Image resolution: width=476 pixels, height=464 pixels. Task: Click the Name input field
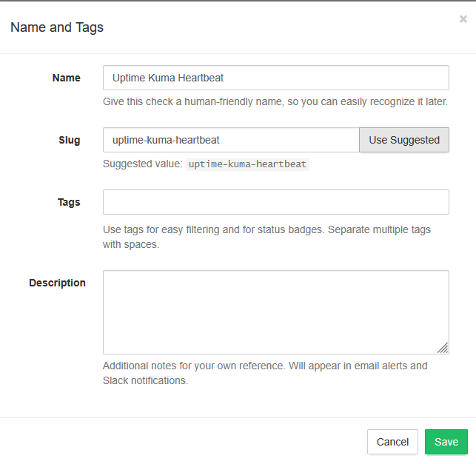276,78
